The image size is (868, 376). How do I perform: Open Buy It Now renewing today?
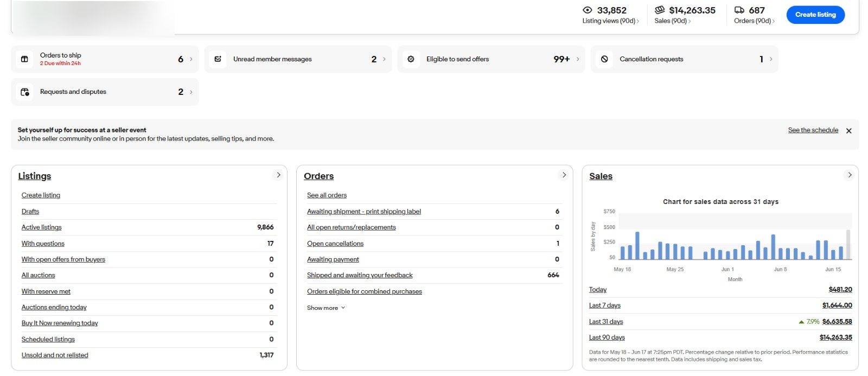[60, 323]
